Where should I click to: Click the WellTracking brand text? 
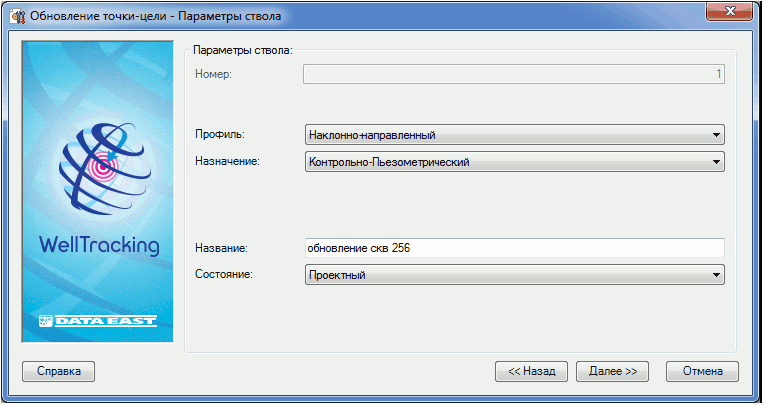98,246
